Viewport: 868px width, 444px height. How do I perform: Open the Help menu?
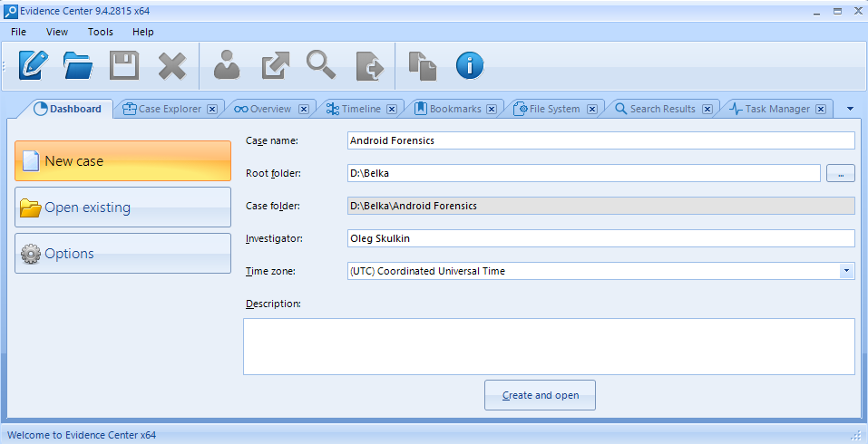click(x=142, y=32)
